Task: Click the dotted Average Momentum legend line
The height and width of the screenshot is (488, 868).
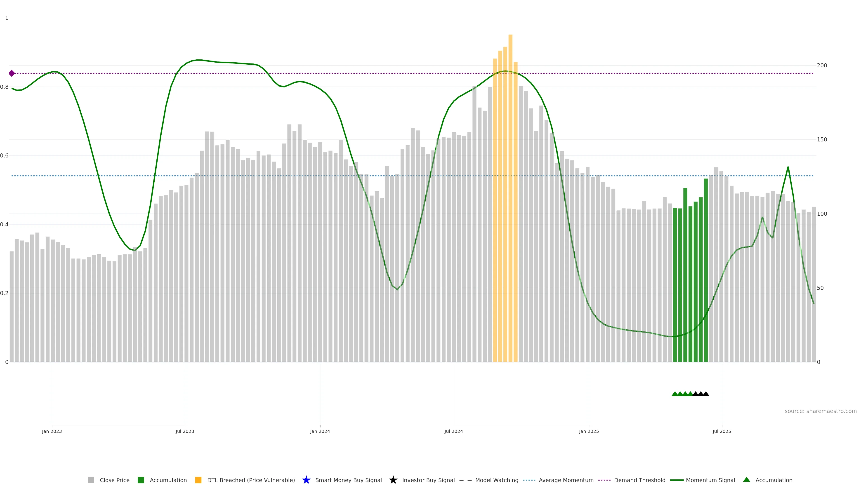Action: click(529, 480)
